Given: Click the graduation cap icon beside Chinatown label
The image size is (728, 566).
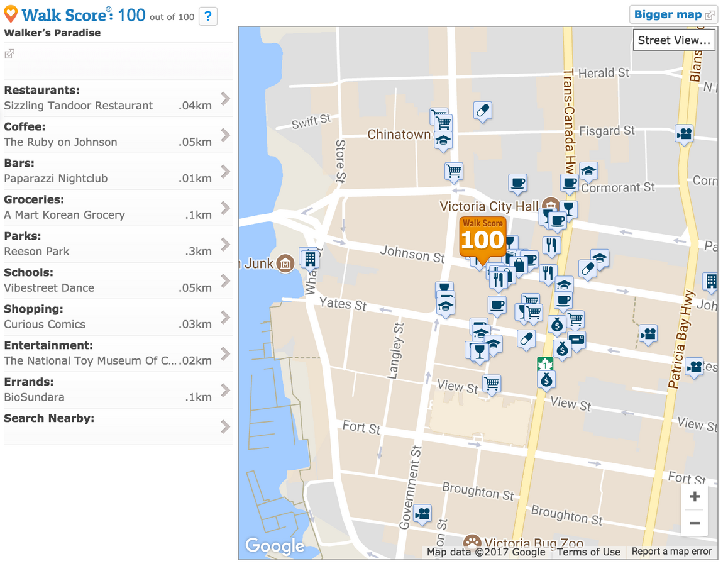Looking at the screenshot, I should pyautogui.click(x=443, y=141).
